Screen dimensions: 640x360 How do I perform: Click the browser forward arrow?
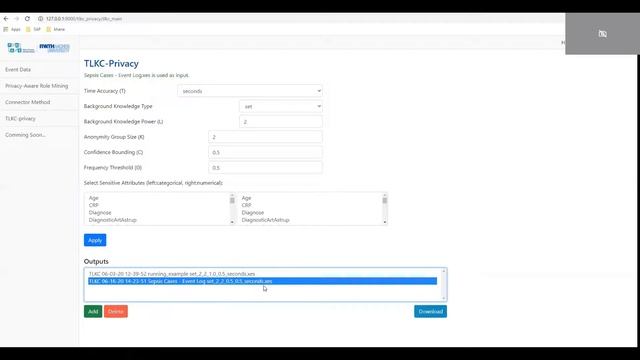(x=16, y=19)
